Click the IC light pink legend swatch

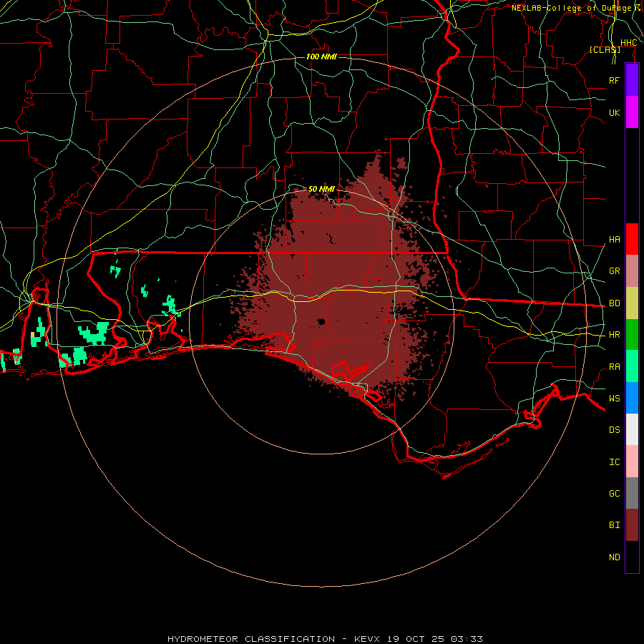632,462
